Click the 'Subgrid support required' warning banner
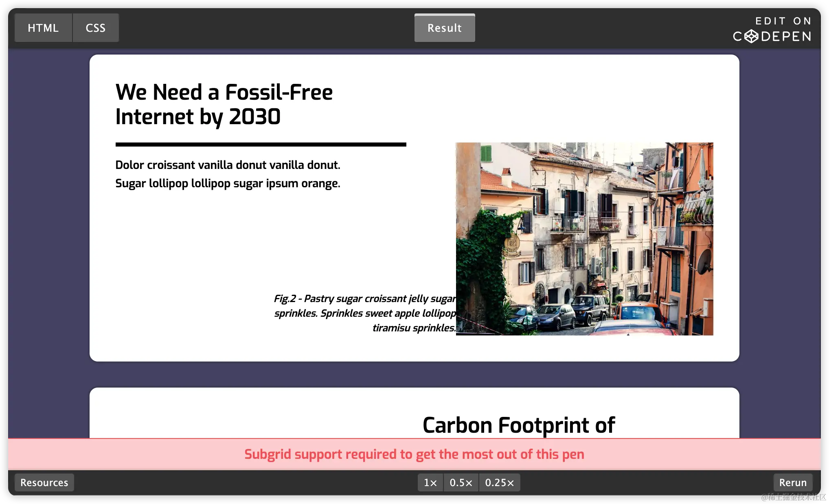Image resolution: width=829 pixels, height=504 pixels. pyautogui.click(x=414, y=454)
